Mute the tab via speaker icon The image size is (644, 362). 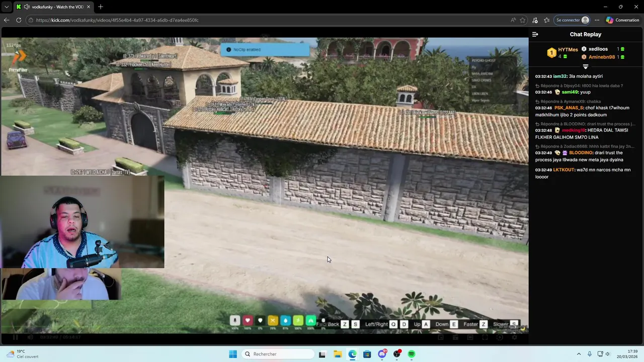(26, 7)
